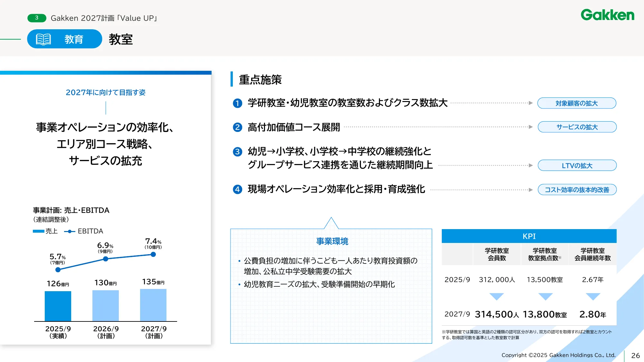Click the numbered circle ❸ for 継続強化 item
644x362 pixels.
click(238, 152)
